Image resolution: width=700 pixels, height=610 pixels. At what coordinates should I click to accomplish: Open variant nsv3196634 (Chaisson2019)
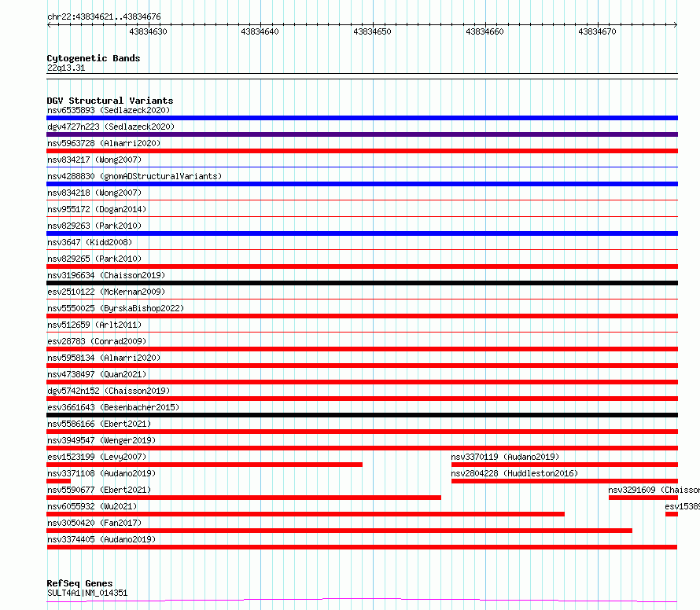106,275
